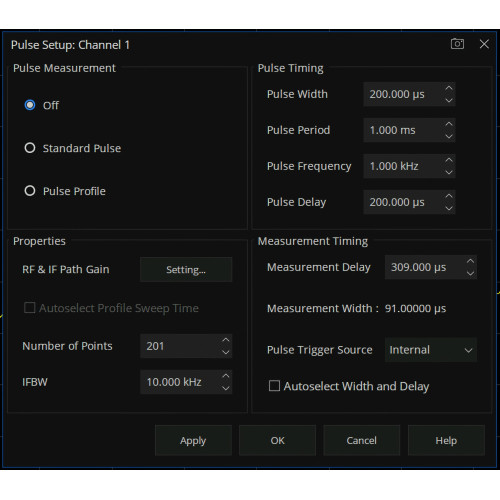Toggle Autoselect Profile Sweep Time checkbox
Image resolution: width=500 pixels, height=500 pixels.
click(x=30, y=308)
